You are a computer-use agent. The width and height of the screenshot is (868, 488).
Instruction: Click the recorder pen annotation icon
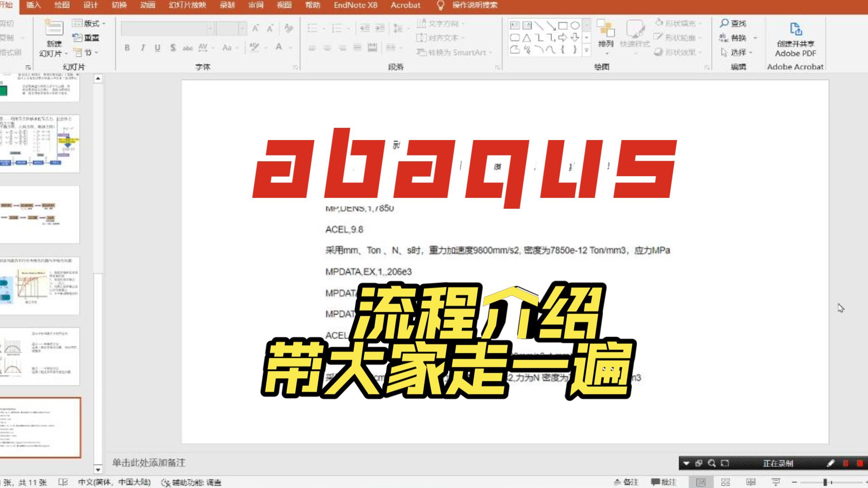830,463
